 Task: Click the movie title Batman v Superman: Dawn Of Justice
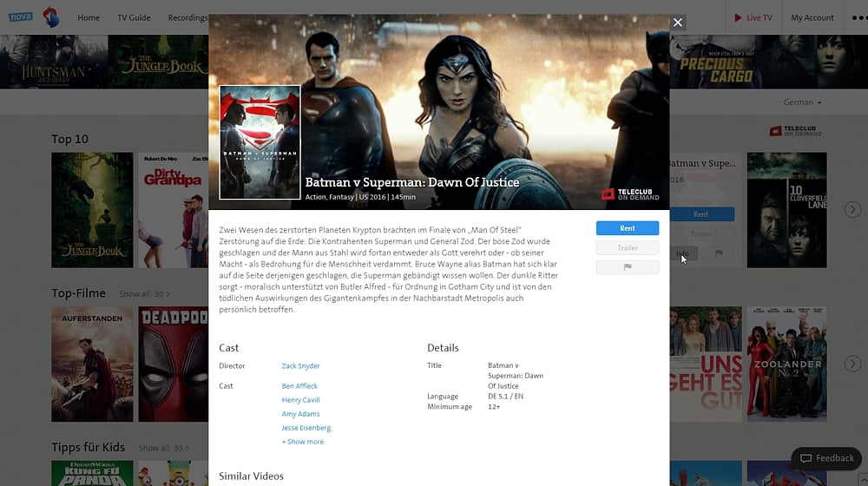[x=412, y=182]
